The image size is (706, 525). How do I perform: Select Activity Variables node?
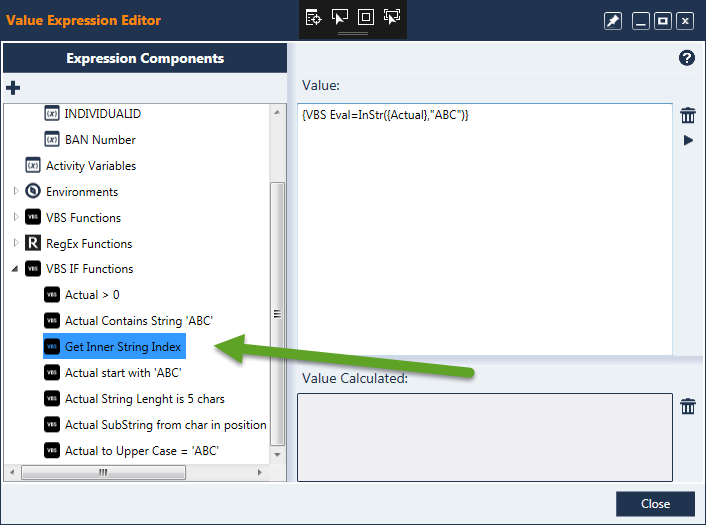[x=91, y=166]
